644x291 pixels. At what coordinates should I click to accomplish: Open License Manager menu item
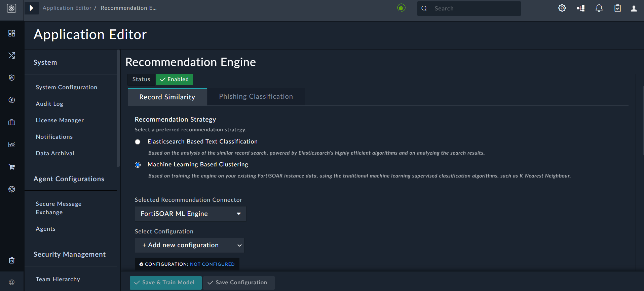point(60,120)
